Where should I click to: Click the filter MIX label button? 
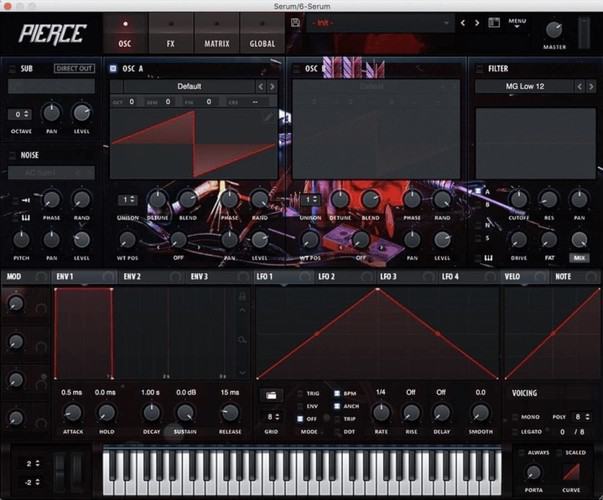[x=579, y=258]
